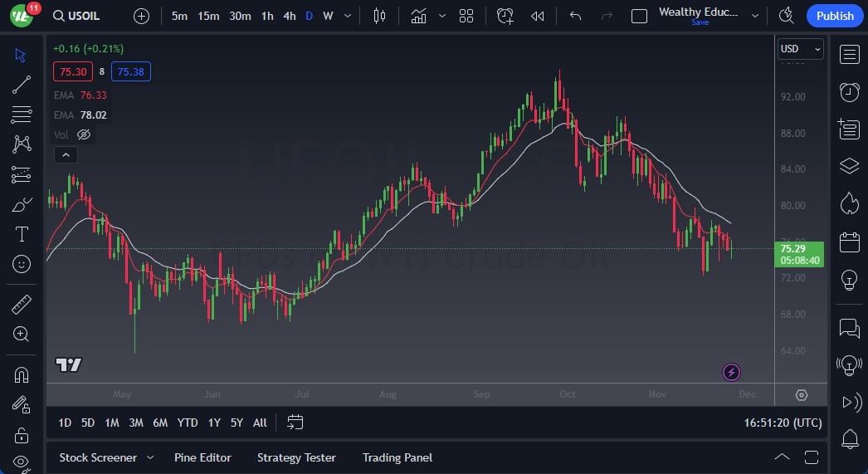
Task: Open the USD currency dropdown
Action: click(x=800, y=49)
